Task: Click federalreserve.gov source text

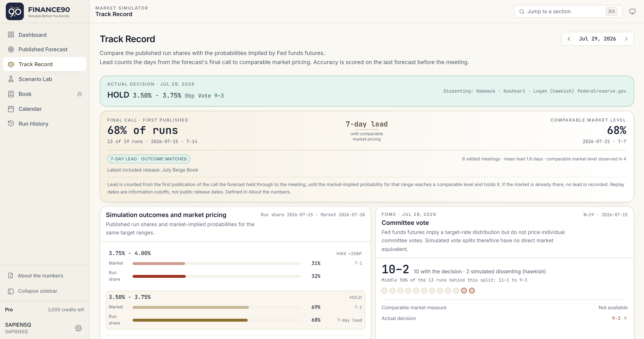Action: point(601,91)
